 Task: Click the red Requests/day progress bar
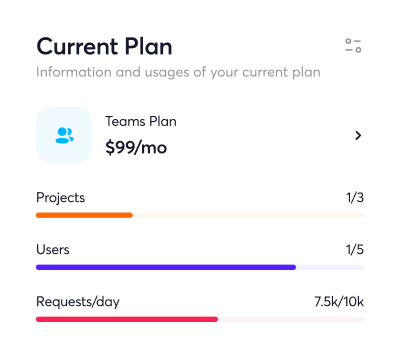(127, 319)
